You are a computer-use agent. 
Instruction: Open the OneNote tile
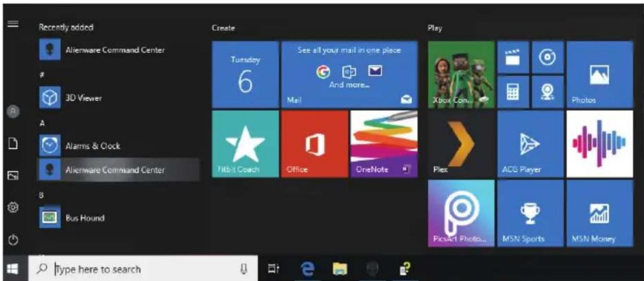384,144
